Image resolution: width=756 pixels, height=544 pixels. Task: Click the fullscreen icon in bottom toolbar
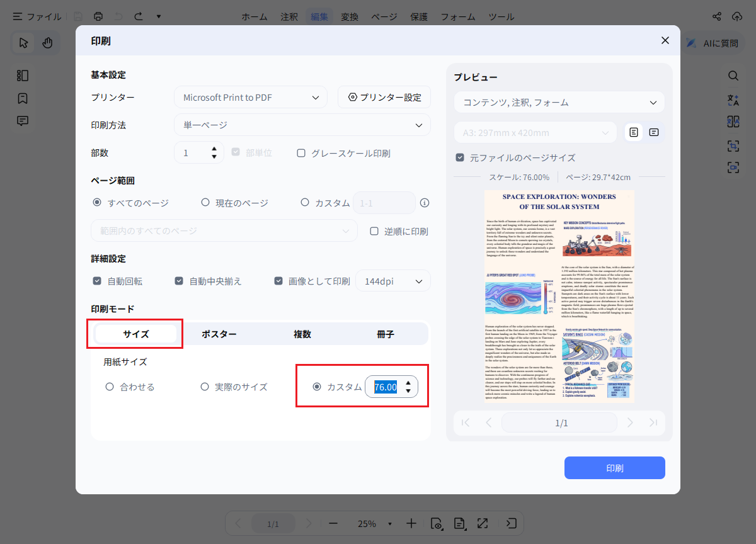click(x=483, y=523)
